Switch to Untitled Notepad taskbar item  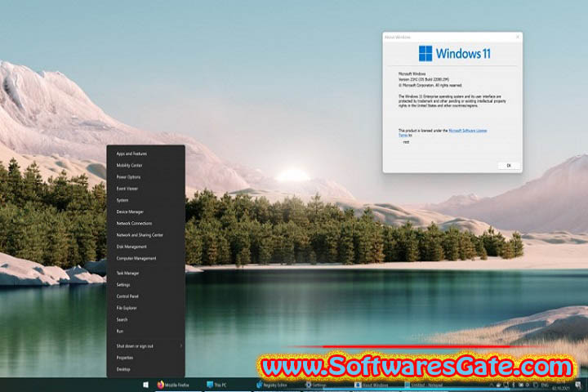pos(424,385)
